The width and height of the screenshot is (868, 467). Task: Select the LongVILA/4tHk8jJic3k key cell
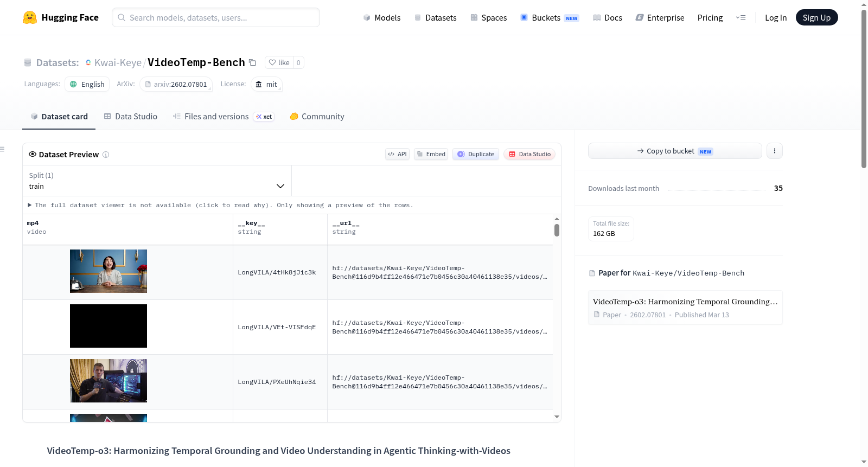click(x=280, y=272)
